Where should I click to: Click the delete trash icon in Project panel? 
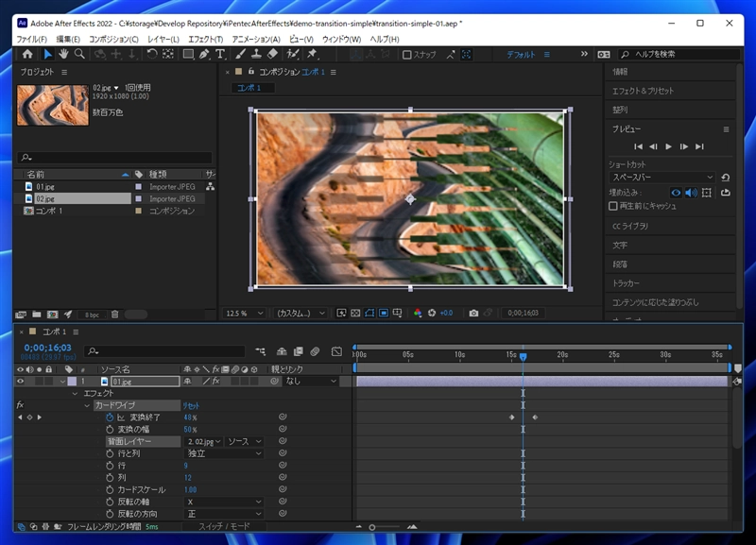(114, 315)
